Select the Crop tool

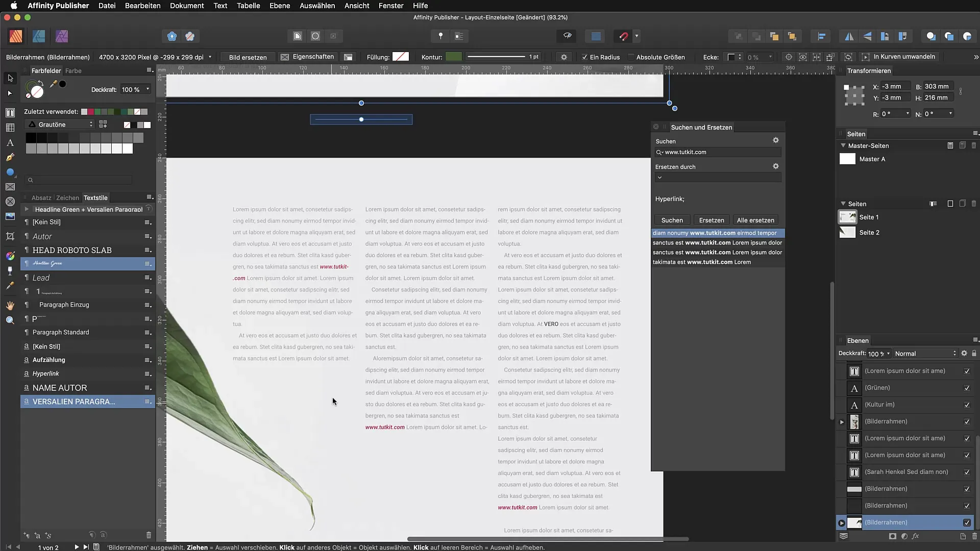point(10,236)
